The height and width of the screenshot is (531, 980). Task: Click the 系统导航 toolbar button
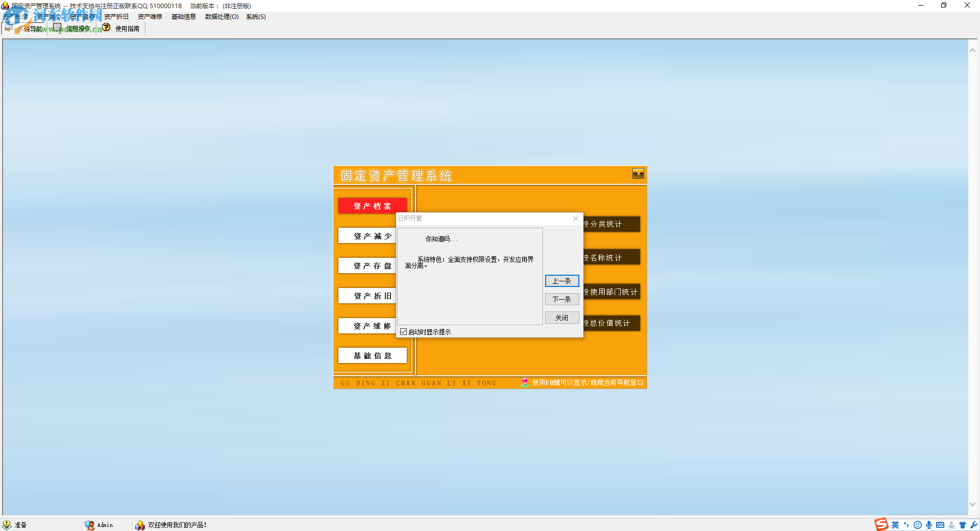click(x=23, y=29)
